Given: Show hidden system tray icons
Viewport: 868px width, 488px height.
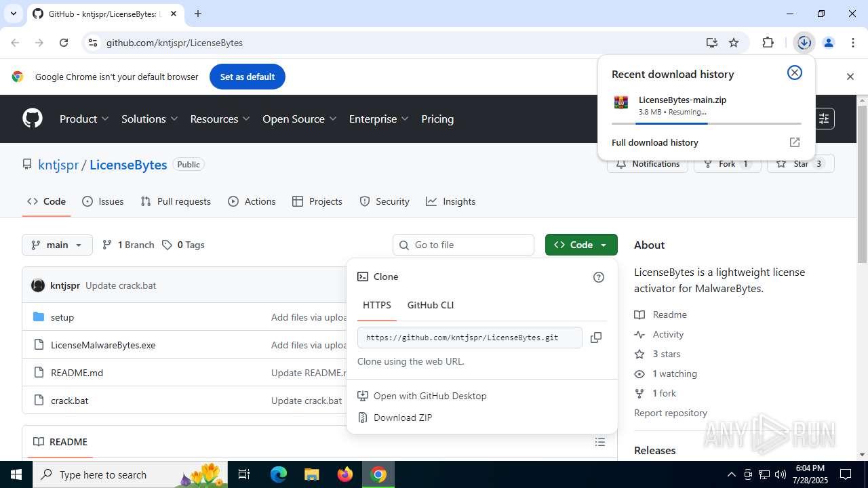Looking at the screenshot, I should (731, 474).
